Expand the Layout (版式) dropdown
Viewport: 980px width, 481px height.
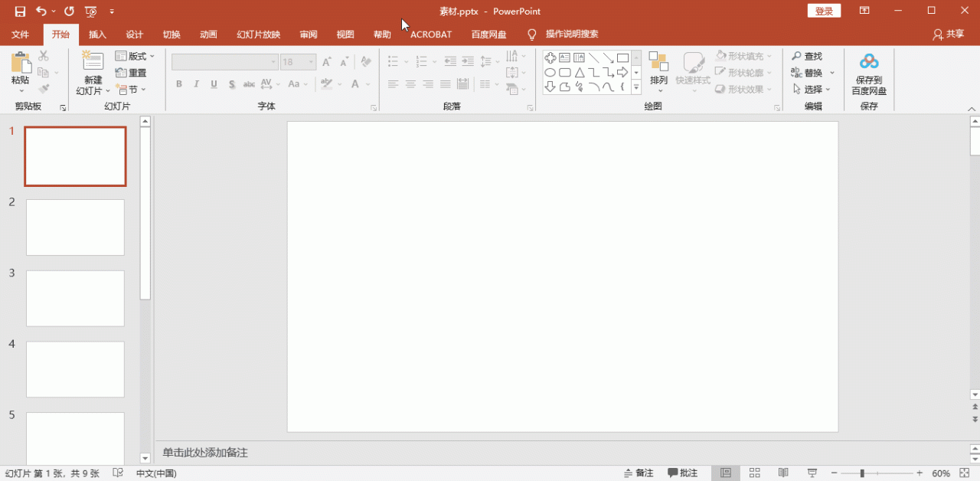[136, 56]
